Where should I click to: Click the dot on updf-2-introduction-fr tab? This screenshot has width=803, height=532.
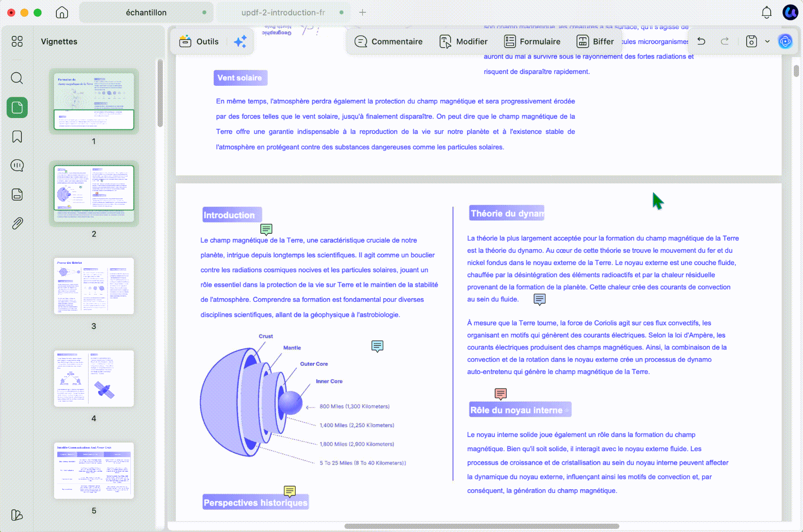(342, 13)
